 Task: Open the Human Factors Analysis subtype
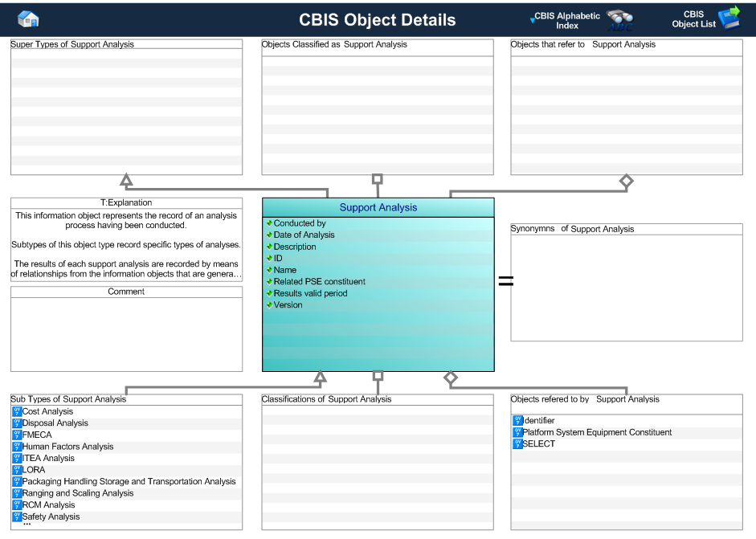(x=68, y=447)
